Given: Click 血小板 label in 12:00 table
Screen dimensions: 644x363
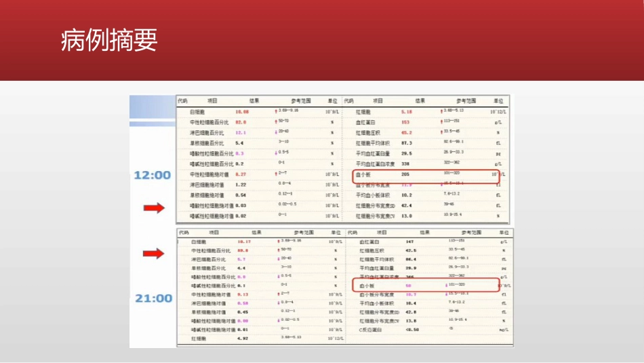Looking at the screenshot, I should [x=363, y=175].
